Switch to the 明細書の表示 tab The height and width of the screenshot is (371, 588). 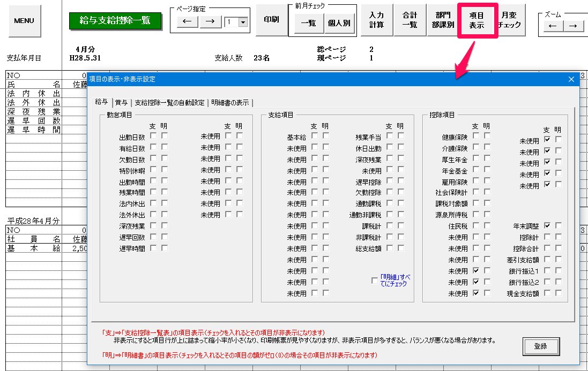pyautogui.click(x=230, y=102)
